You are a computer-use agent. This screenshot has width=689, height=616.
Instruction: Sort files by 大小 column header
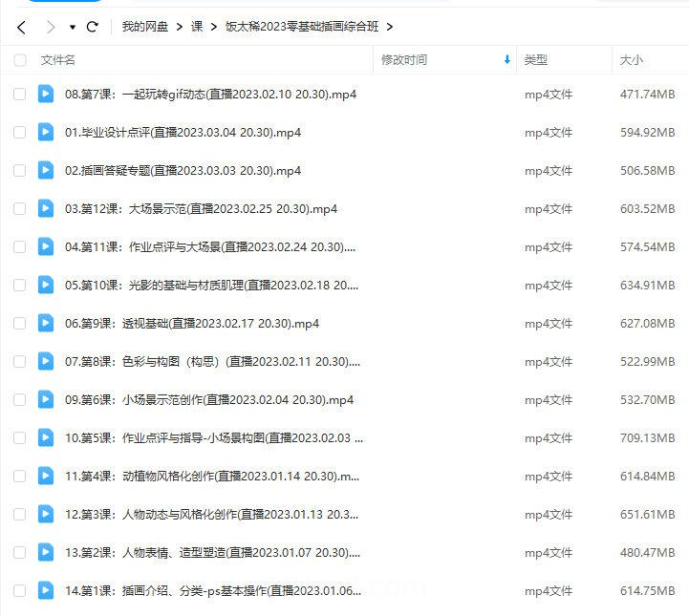(x=632, y=60)
